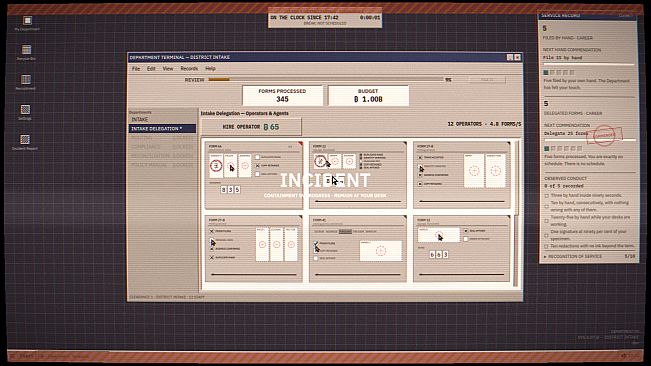Click the red corner flag on the 8-3-5 card
651x366 pixels.
click(301, 144)
